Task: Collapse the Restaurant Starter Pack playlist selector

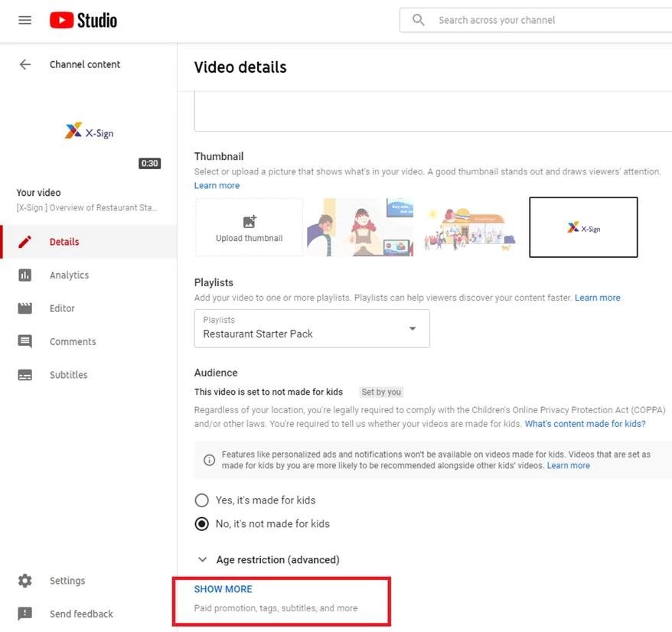Action: pos(413,328)
